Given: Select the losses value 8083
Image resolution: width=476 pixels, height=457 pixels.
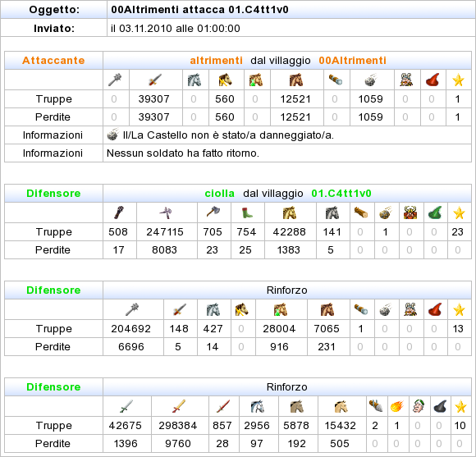Looking at the screenshot, I should pos(164,249).
